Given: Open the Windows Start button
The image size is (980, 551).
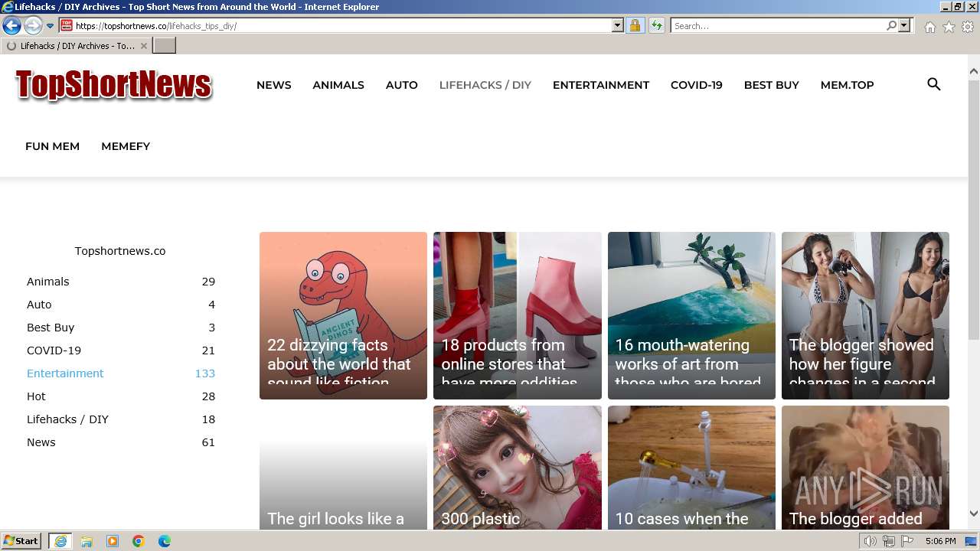Looking at the screenshot, I should coord(22,541).
